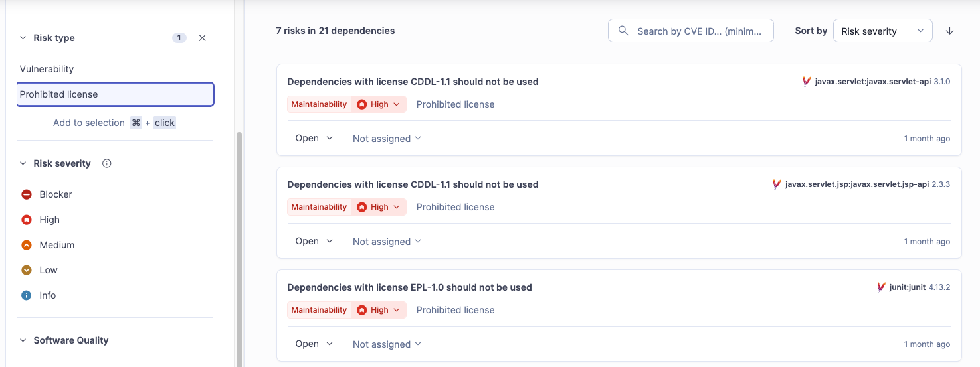Screen dimensions: 980x367
Task: Open Not assigned dropdown for junit risk
Action: 387,344
